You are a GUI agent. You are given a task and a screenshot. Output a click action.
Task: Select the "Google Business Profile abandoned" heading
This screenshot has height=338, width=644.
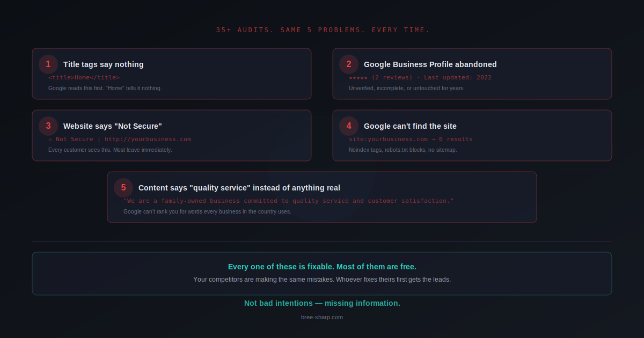430,64
